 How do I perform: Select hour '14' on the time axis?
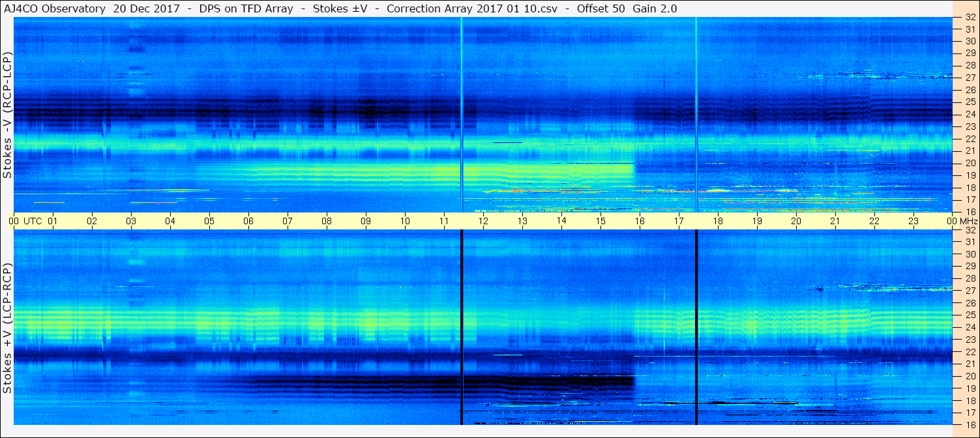click(x=561, y=221)
